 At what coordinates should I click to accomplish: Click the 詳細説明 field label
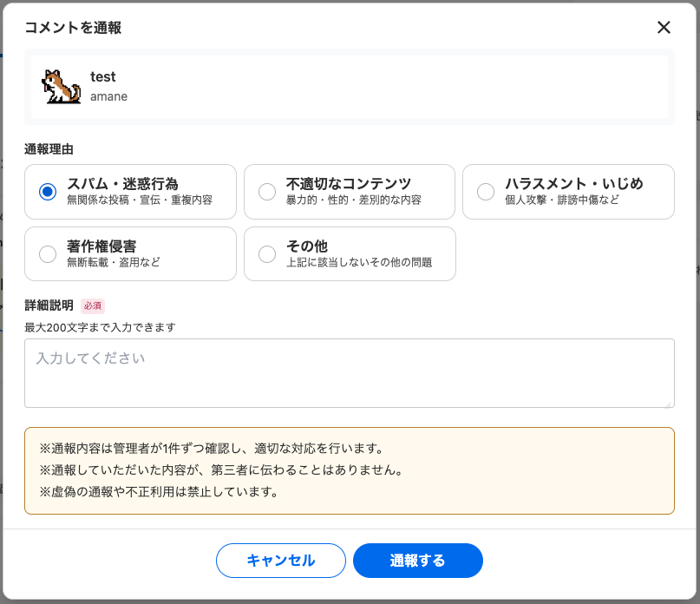tap(49, 305)
